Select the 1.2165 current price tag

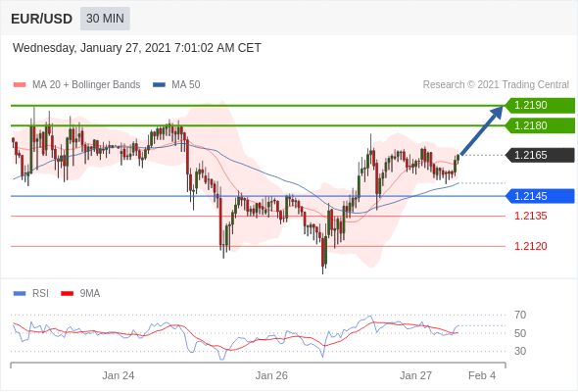coord(540,155)
